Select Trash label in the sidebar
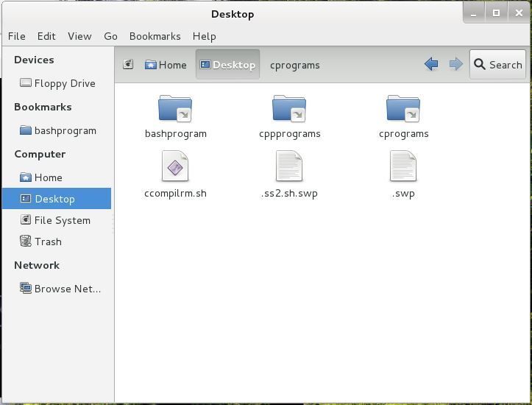The image size is (532, 405). pos(48,242)
